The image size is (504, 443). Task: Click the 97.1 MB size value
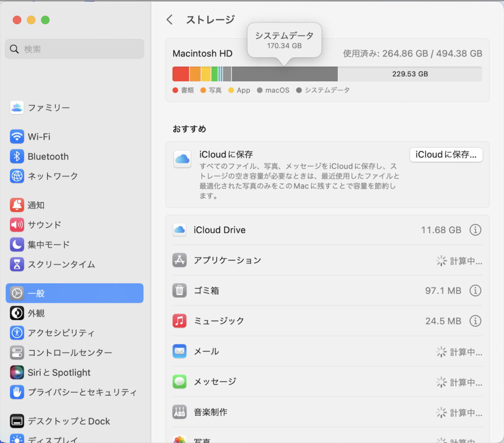point(443,291)
